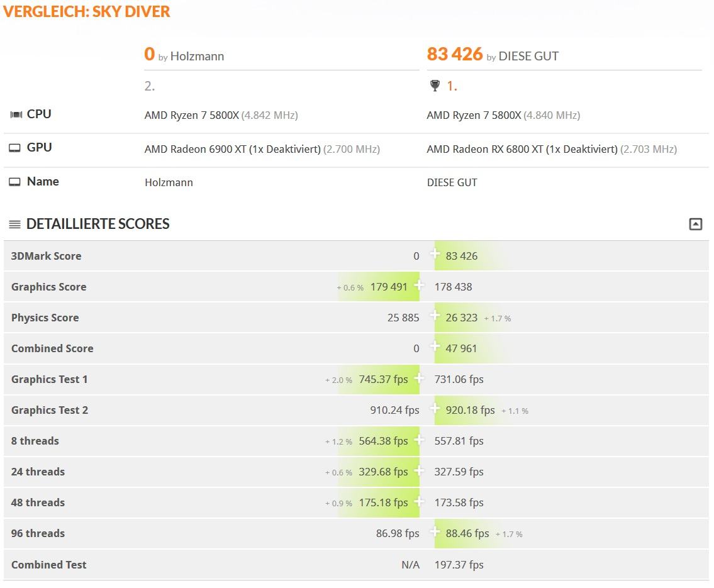
Task: Select the 327.59 fps value
Action: (x=459, y=472)
